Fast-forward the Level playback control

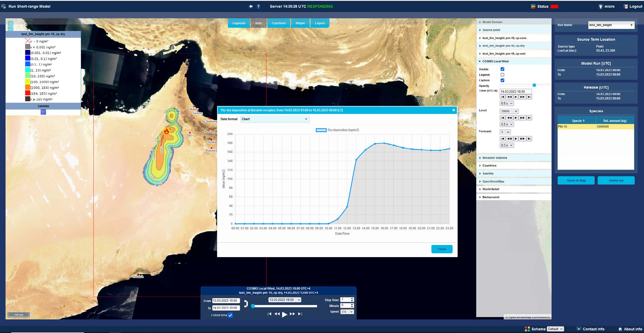(522, 117)
